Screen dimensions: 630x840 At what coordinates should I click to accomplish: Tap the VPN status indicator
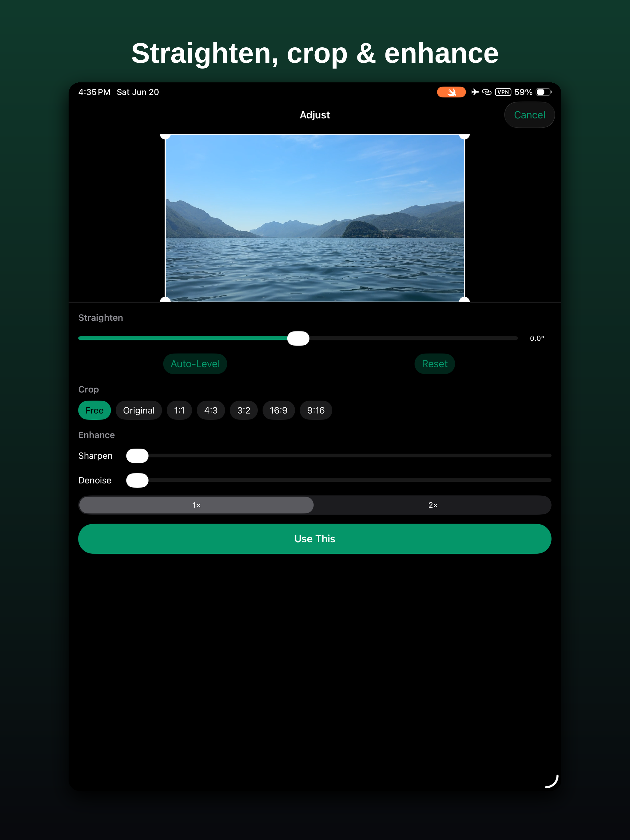[x=503, y=92]
